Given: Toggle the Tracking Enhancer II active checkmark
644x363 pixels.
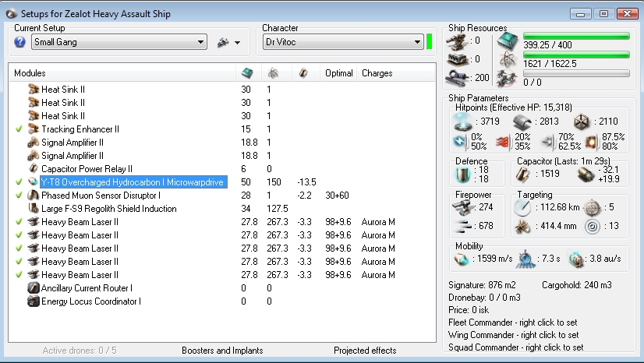Looking at the screenshot, I should point(19,129).
